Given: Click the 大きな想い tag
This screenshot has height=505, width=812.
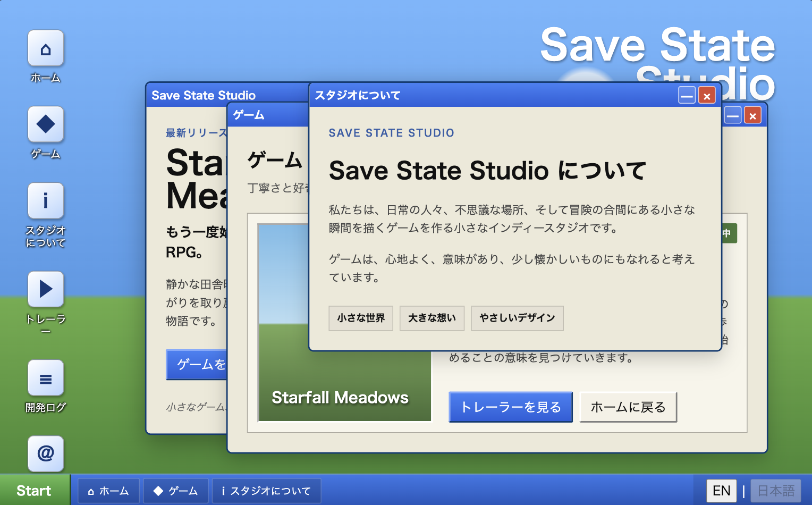Looking at the screenshot, I should (x=432, y=318).
